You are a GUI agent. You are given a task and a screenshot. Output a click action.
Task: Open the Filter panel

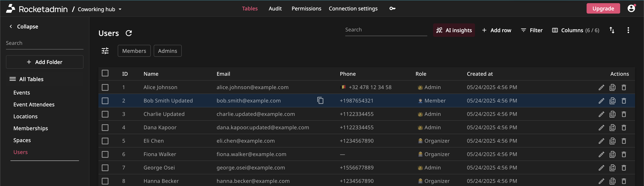[532, 30]
